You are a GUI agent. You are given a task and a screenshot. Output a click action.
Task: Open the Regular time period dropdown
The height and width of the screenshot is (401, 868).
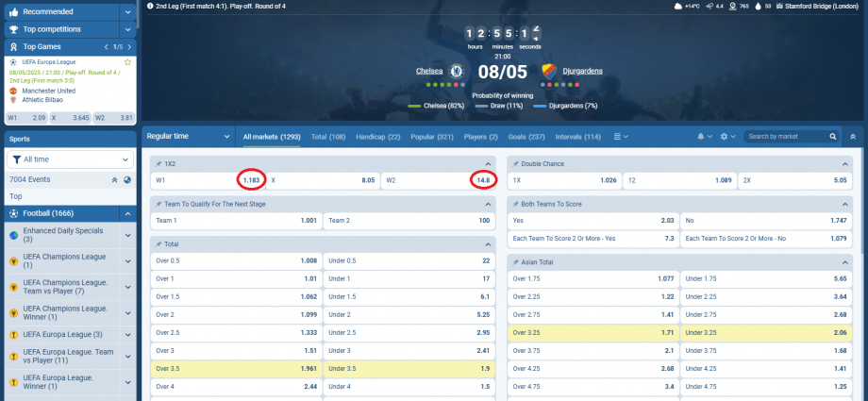pyautogui.click(x=188, y=136)
